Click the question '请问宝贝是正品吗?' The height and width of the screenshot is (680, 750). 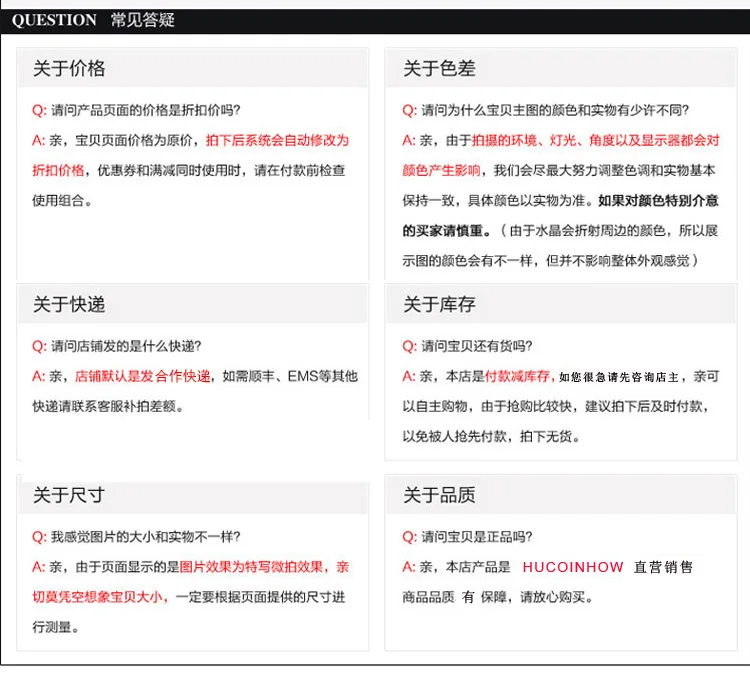click(476, 537)
